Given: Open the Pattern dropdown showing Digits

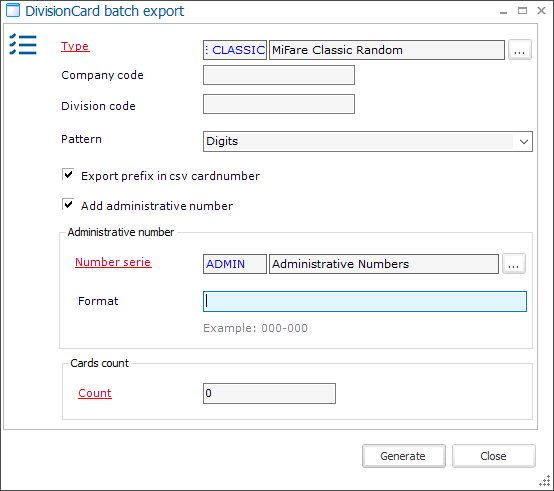Looking at the screenshot, I should click(x=367, y=141).
